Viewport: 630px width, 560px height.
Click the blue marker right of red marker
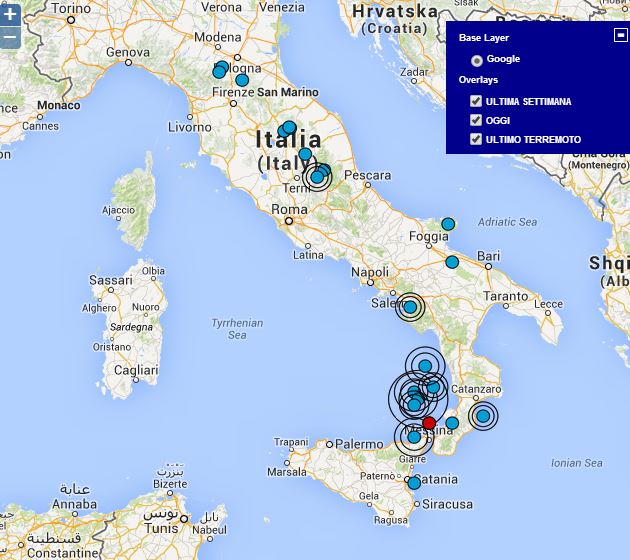click(452, 423)
